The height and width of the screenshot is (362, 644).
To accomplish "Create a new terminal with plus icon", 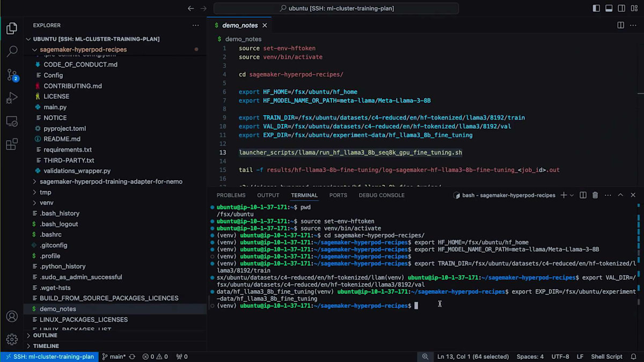I will click(x=563, y=195).
